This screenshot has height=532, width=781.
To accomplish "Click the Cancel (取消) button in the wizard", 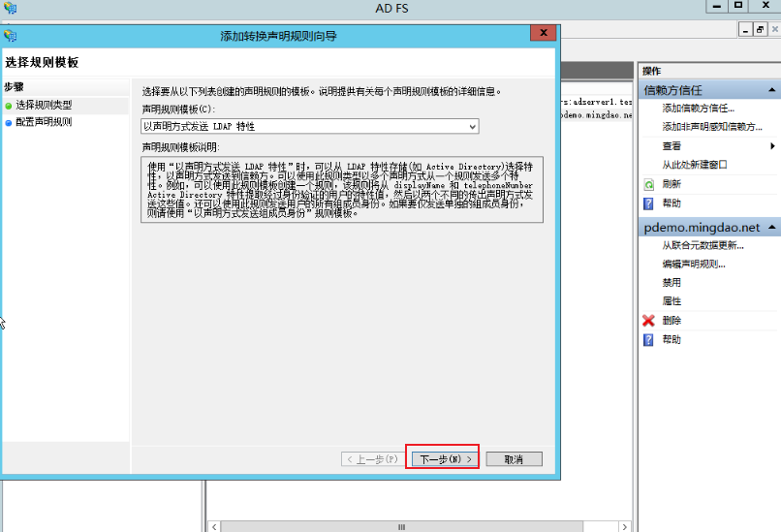I will [514, 459].
